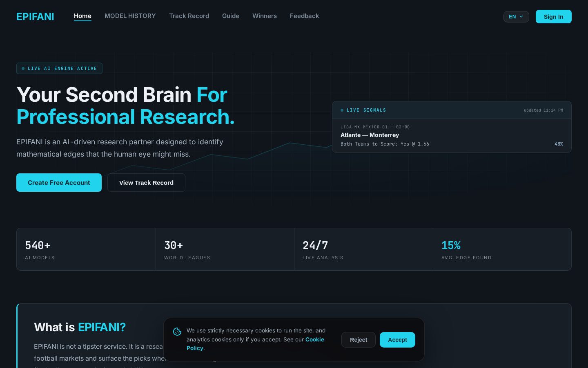Open the MODEL HISTORY page
The width and height of the screenshot is (588, 368).
130,16
